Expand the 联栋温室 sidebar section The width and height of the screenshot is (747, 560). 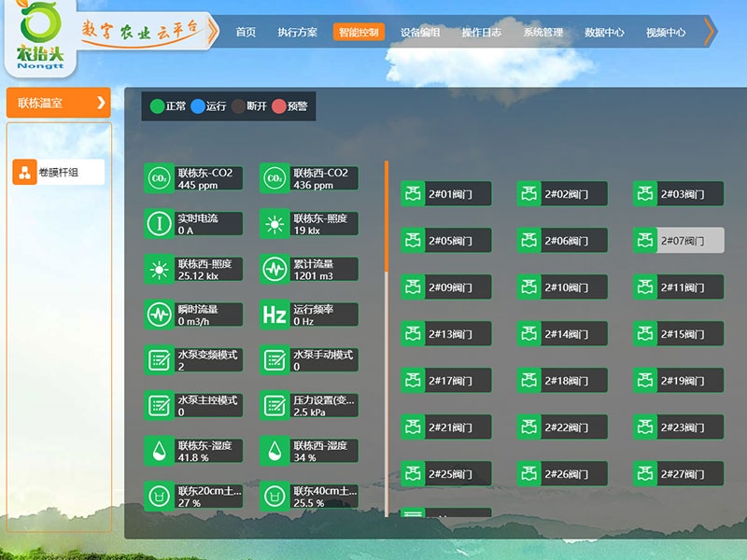tap(58, 103)
